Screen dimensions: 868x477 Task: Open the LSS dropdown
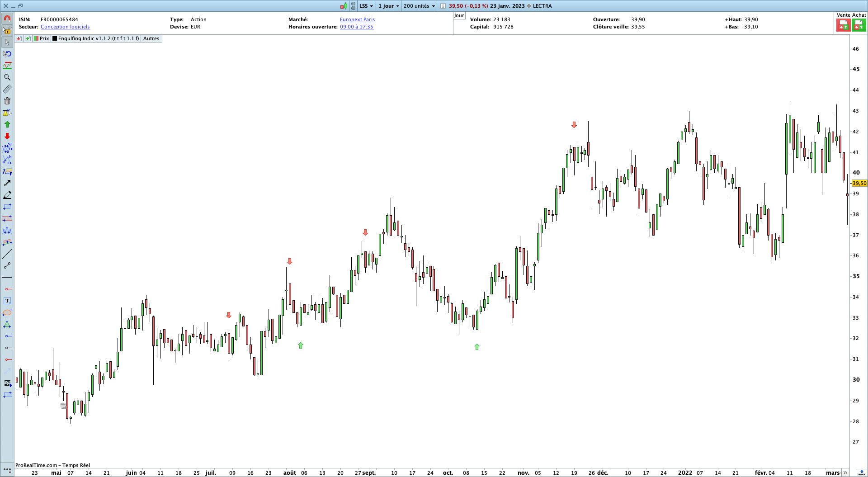point(366,6)
